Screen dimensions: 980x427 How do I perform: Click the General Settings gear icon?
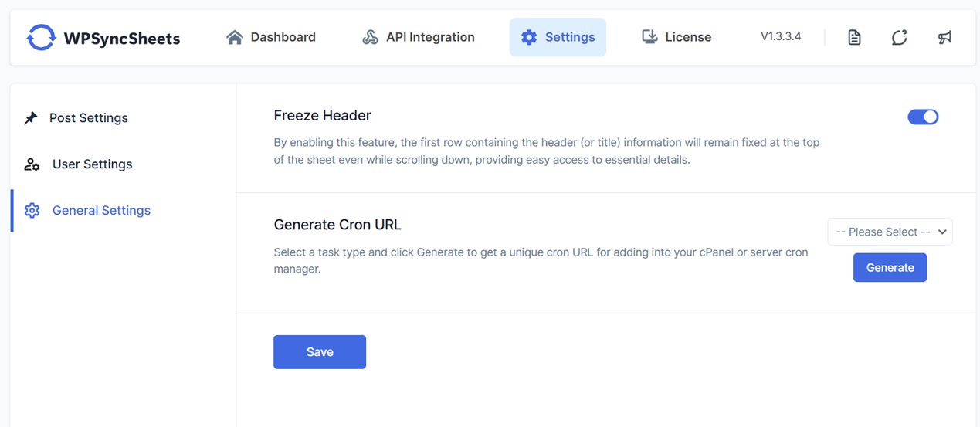[x=32, y=211]
